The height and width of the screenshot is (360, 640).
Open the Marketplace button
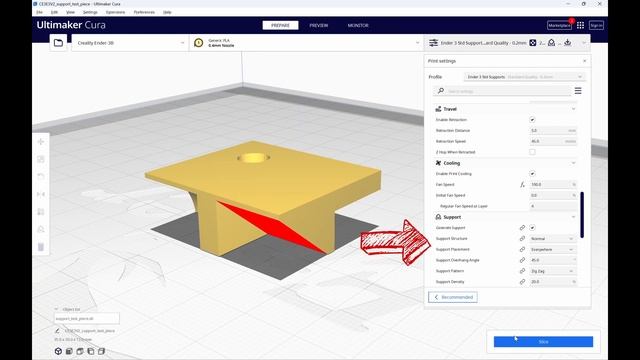(x=559, y=25)
